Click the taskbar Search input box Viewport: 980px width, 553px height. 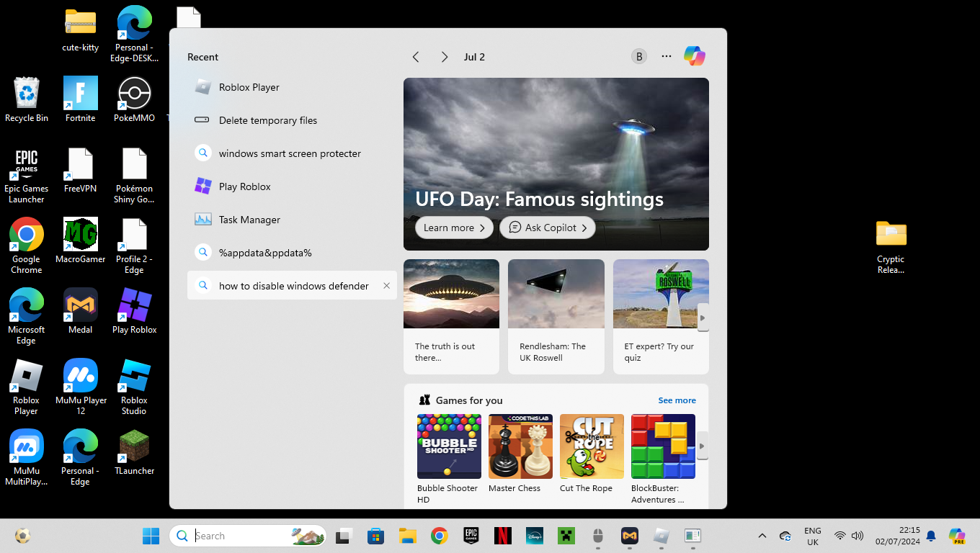(x=248, y=536)
